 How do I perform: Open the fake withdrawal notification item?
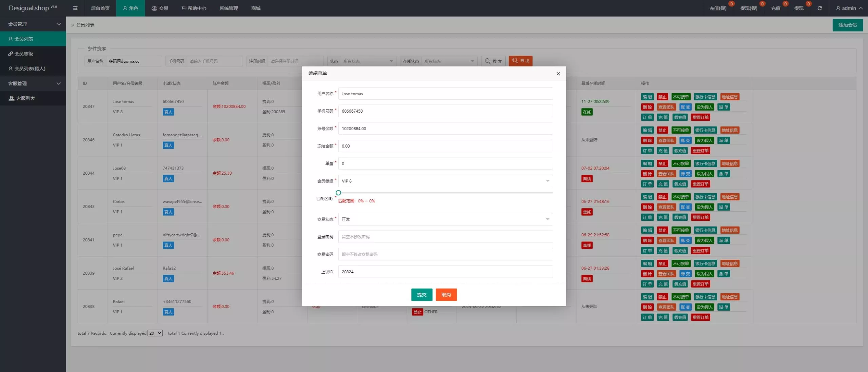[749, 8]
